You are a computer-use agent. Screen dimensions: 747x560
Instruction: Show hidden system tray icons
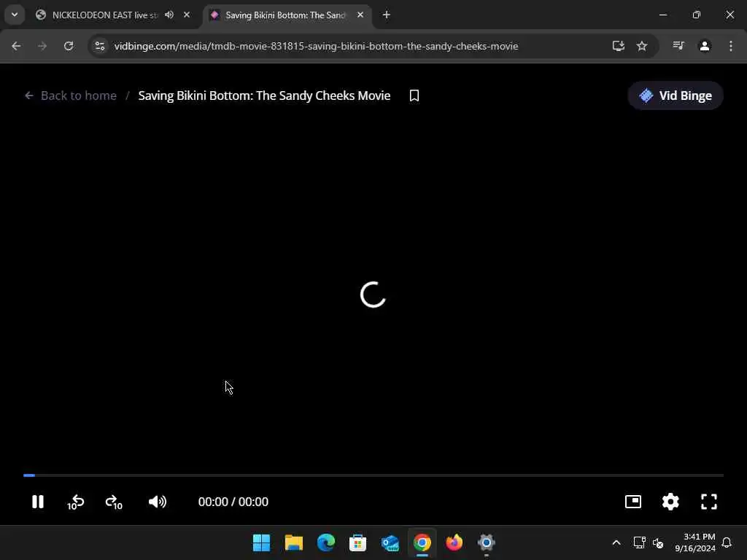[616, 542]
